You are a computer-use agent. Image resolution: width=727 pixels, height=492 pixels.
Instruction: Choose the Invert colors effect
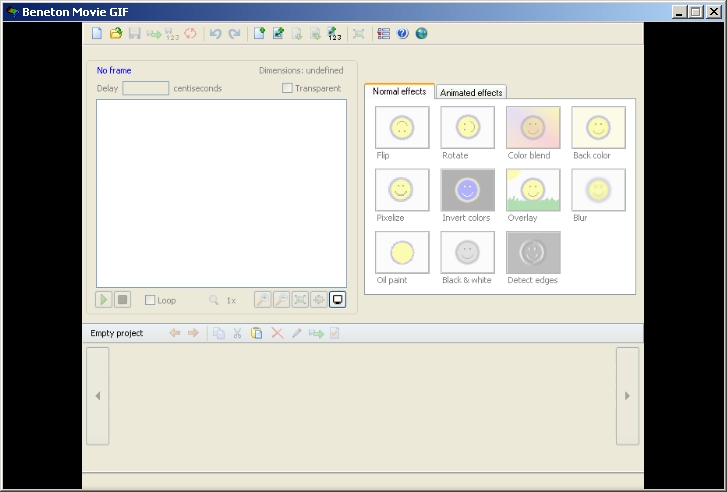click(x=467, y=190)
